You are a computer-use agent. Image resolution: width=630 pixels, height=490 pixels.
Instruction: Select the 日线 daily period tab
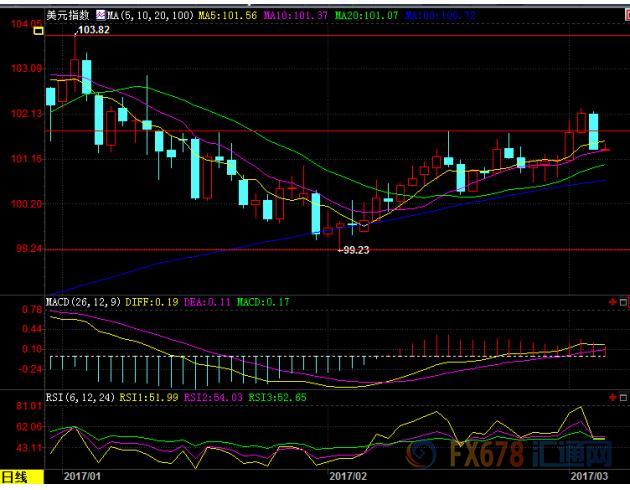click(x=16, y=477)
